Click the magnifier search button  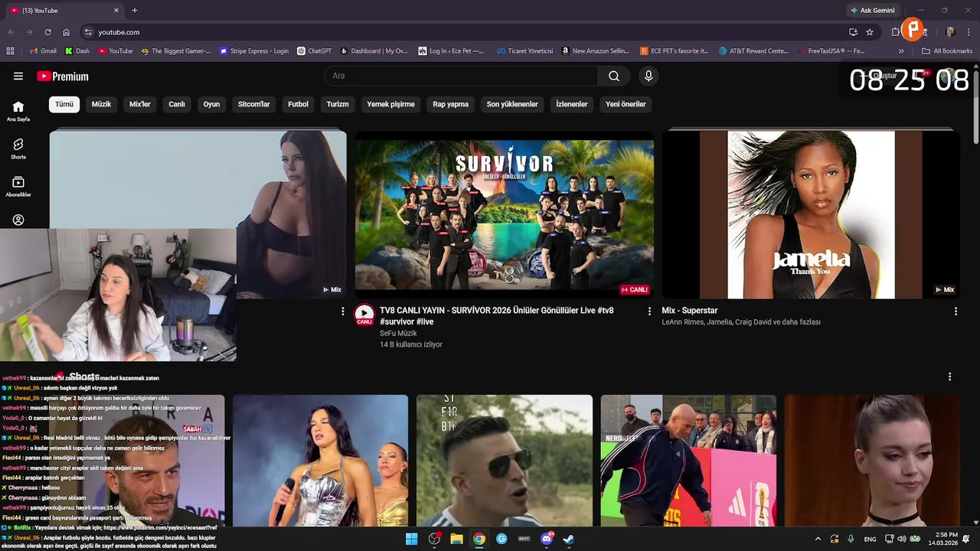pos(614,76)
